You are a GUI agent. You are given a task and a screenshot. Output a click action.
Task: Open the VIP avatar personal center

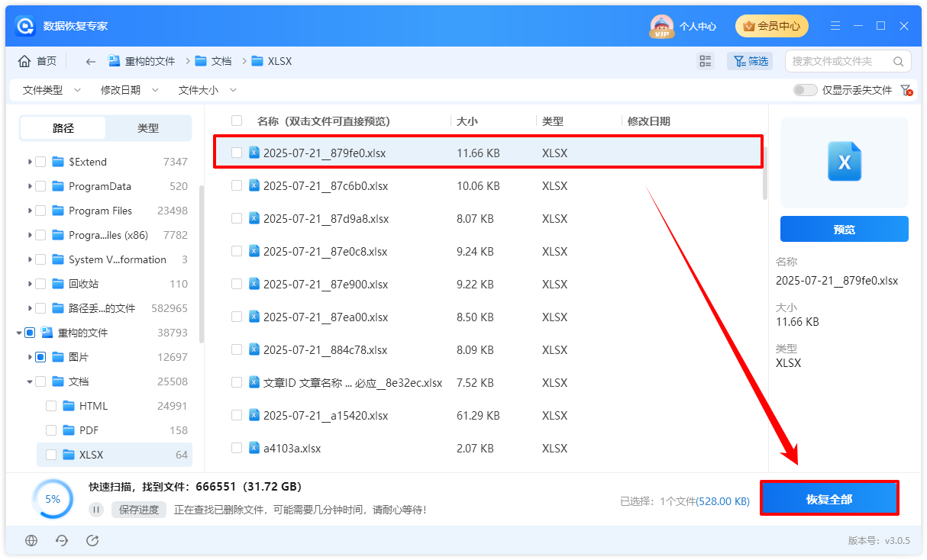(662, 26)
